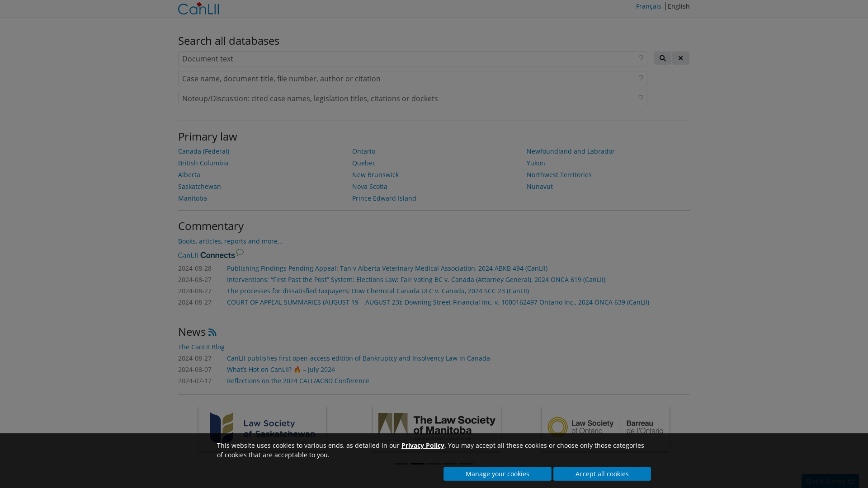Clear search fields with the X button
Viewport: 868px width, 488px height.
pyautogui.click(x=680, y=58)
